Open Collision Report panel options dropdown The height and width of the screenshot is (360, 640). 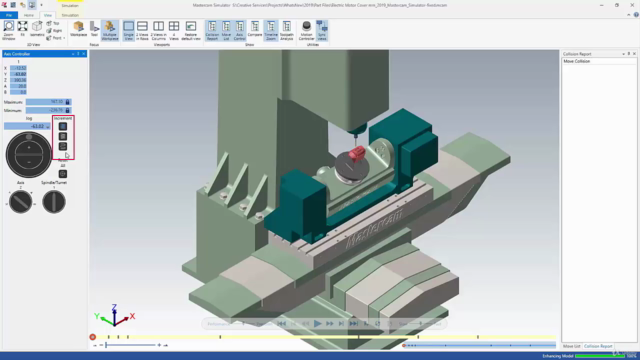point(624,54)
